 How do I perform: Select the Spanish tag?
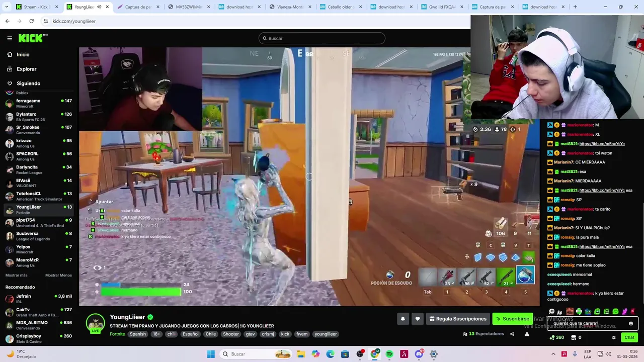click(x=137, y=334)
